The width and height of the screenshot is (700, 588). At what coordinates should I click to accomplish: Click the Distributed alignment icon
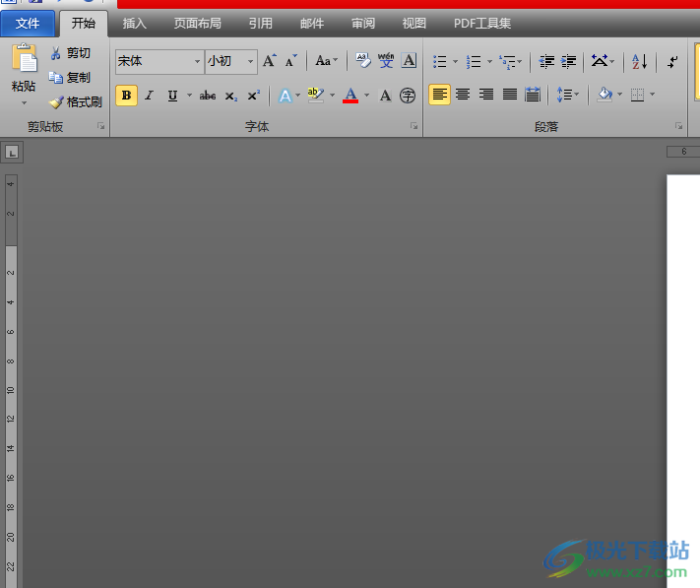533,95
